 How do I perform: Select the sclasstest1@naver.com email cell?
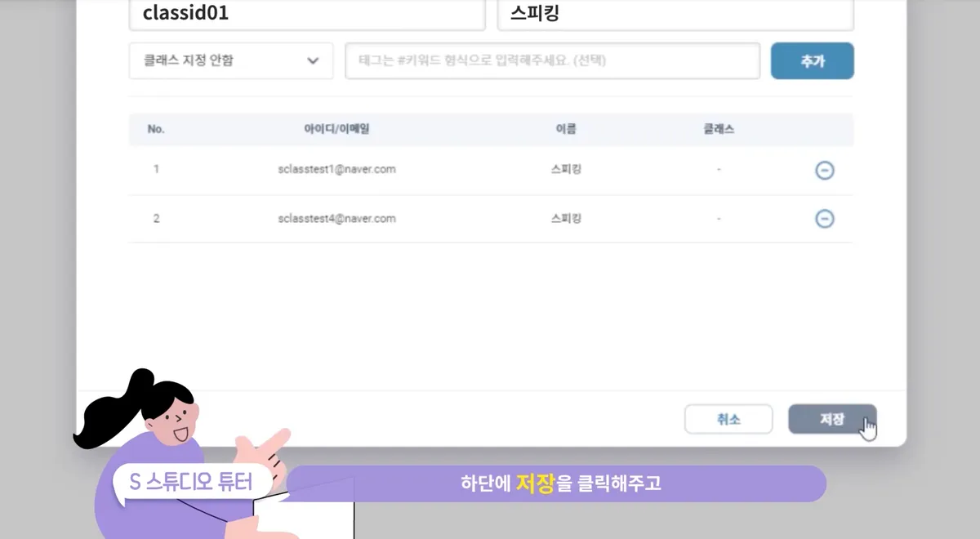pyautogui.click(x=336, y=170)
